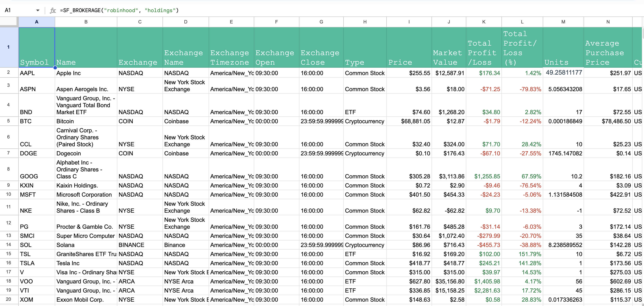Viewport: 644px width, 306px height.
Task: Click the VTI symbol cell
Action: (x=37, y=291)
